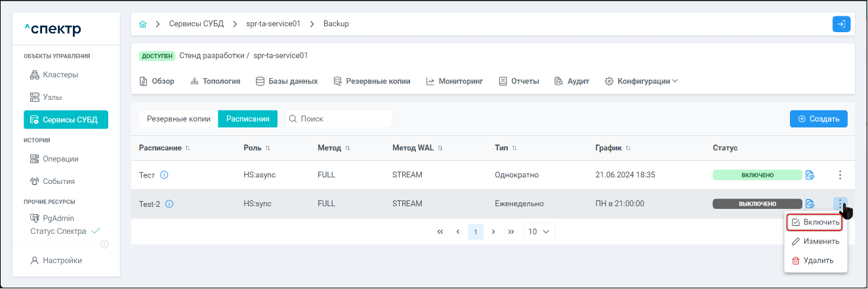
Task: Click the Поиск search field
Action: point(341,119)
